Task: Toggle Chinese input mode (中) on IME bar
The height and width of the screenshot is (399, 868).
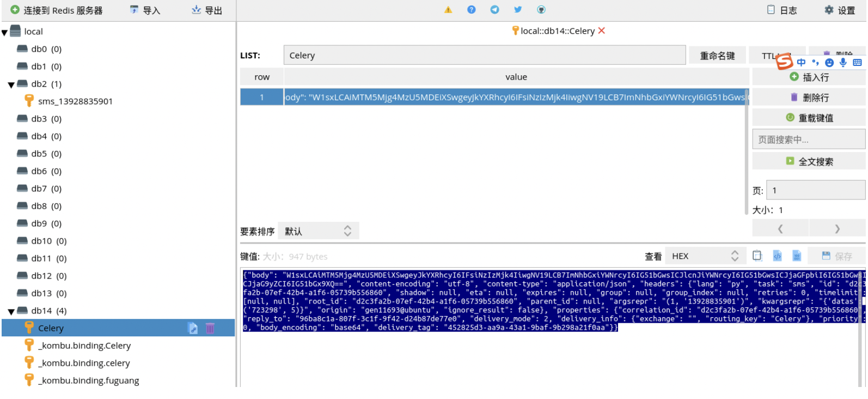Action: 801,62
